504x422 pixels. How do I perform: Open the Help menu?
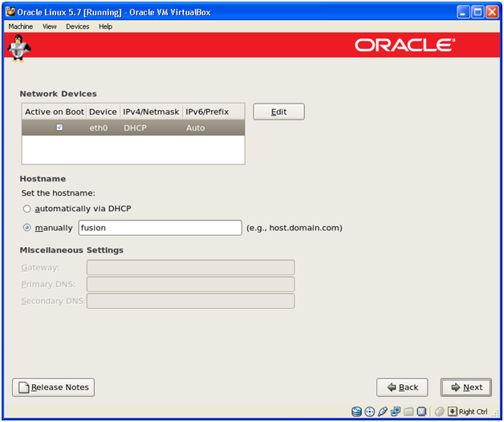click(x=105, y=26)
